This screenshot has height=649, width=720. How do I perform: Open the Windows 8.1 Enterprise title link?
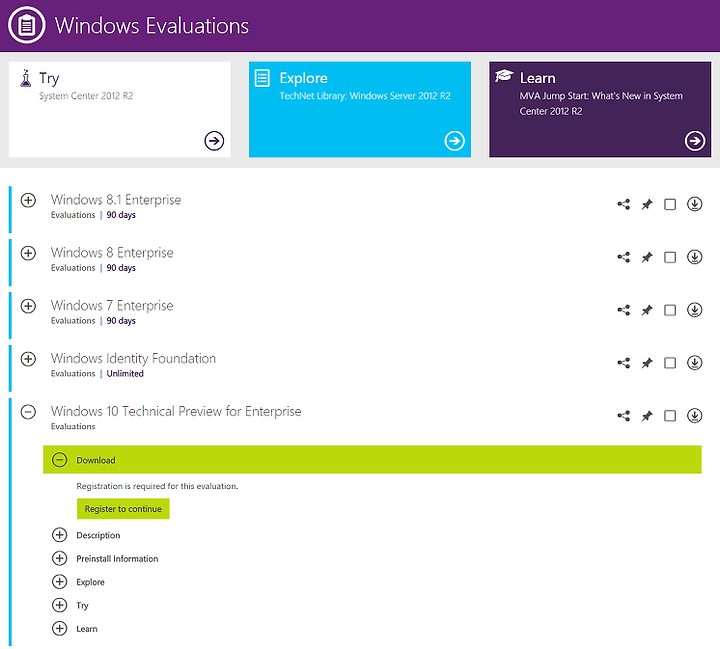coord(116,200)
